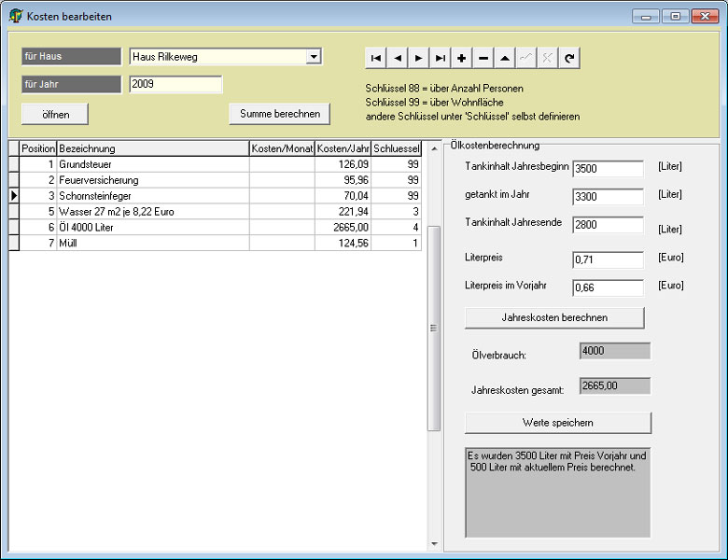
Task: Insert a new record with plus icon
Action: (461, 58)
